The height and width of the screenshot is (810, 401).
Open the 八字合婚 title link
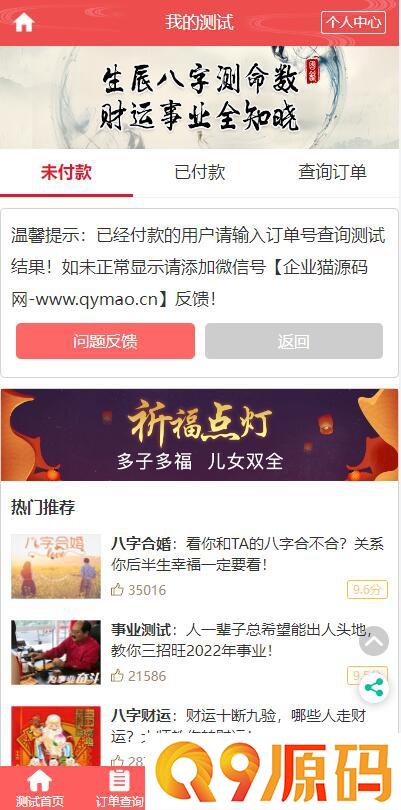coord(141,544)
